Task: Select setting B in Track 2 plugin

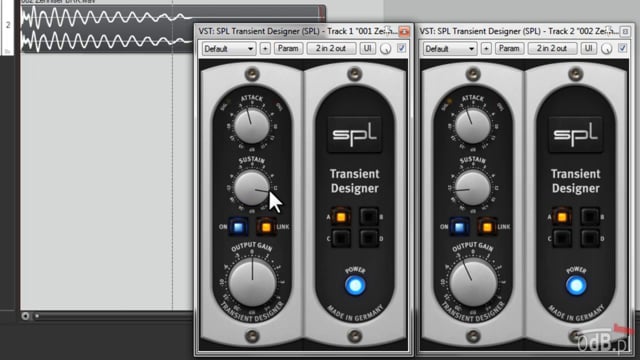Action: (x=590, y=217)
